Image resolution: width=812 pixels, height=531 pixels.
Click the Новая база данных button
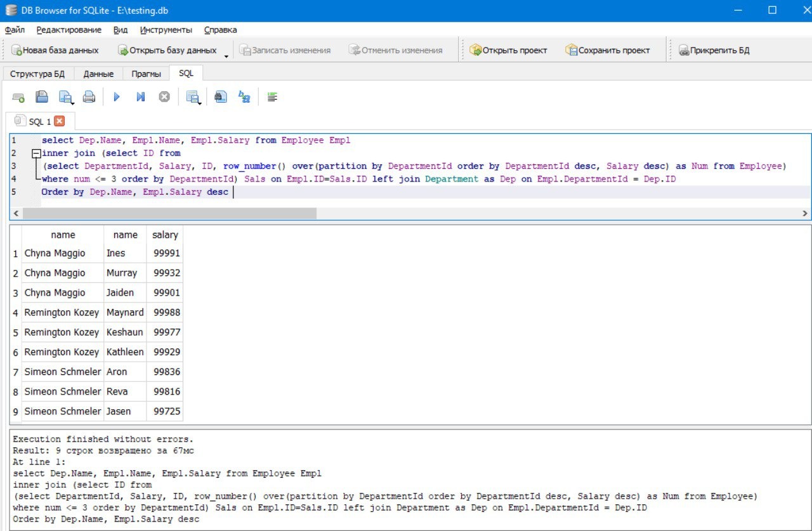[x=55, y=50]
